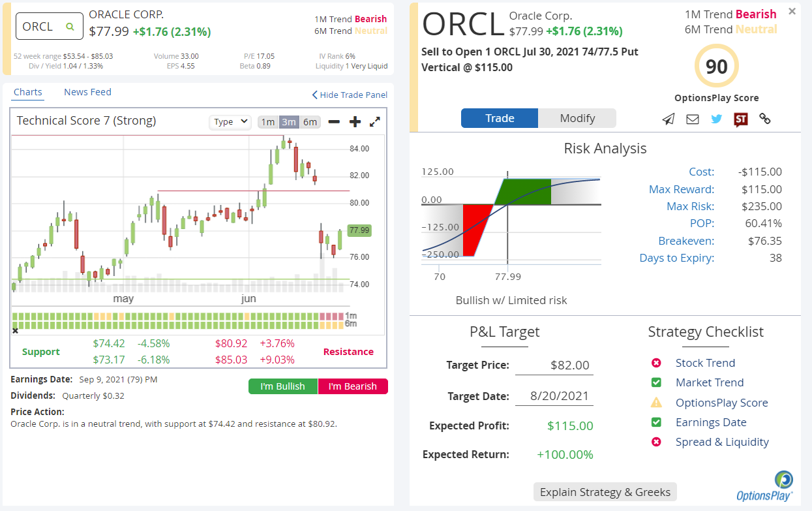Image resolution: width=812 pixels, height=511 pixels.
Task: Click the Max Risk label
Action: pos(690,206)
